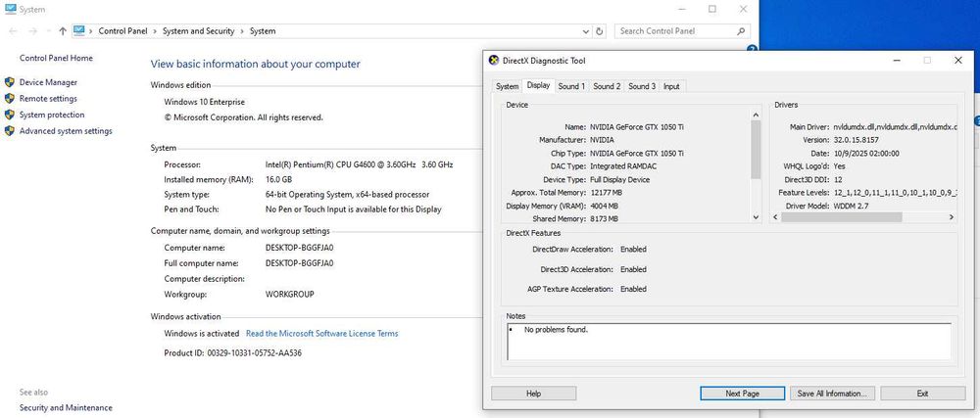Click the shield icon beside Remote settings

click(10, 99)
